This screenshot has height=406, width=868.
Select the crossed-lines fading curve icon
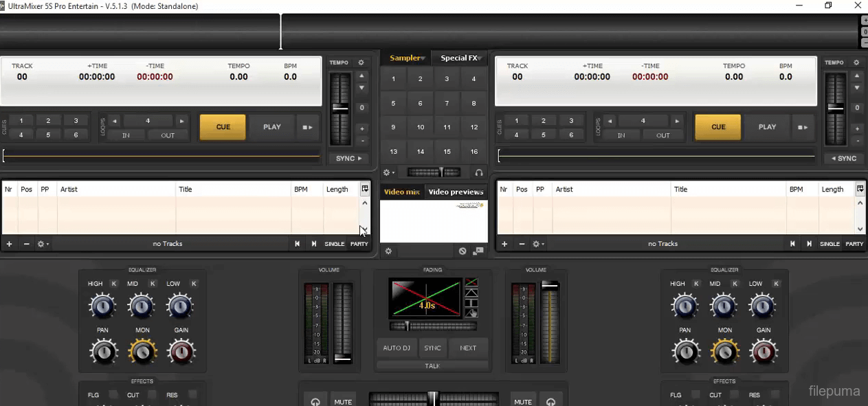tap(471, 282)
